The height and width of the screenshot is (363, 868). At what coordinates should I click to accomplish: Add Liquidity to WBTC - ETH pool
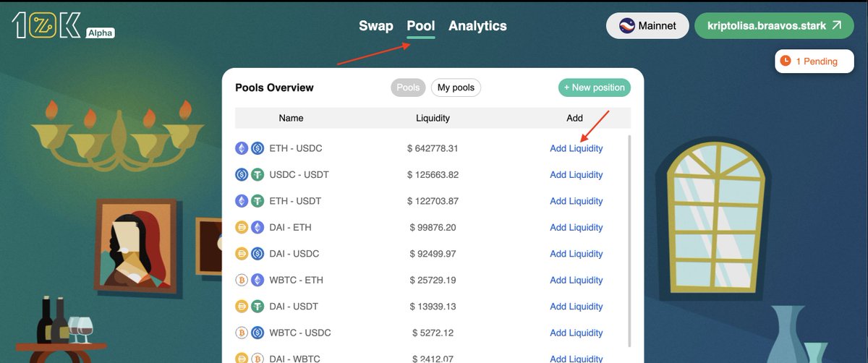pos(576,280)
